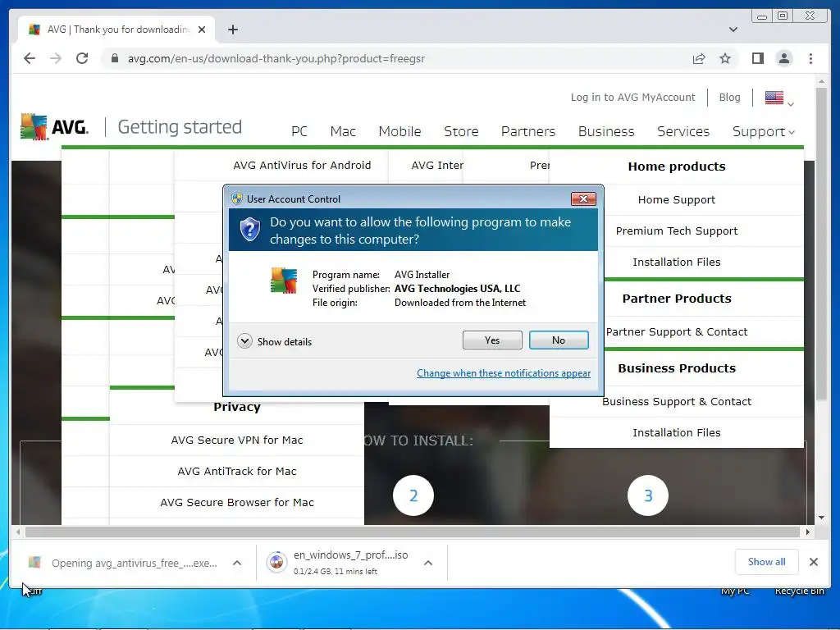Open the Mac menu item
The image size is (840, 630).
(x=343, y=131)
